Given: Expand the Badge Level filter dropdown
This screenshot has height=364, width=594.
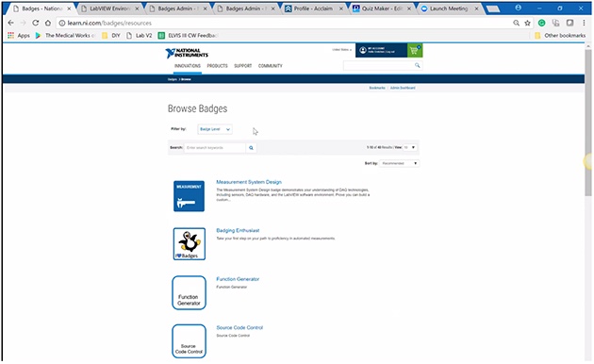Looking at the screenshot, I should tap(215, 129).
